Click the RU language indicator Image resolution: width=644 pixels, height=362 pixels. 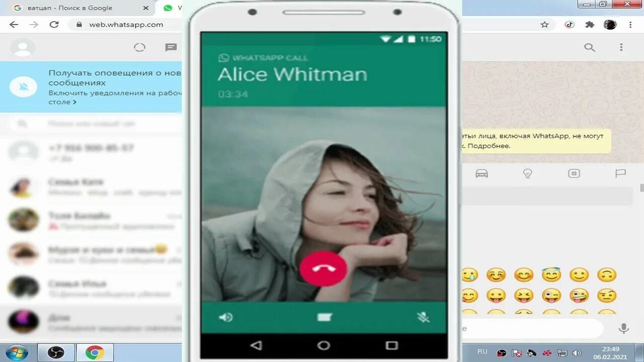click(x=482, y=351)
